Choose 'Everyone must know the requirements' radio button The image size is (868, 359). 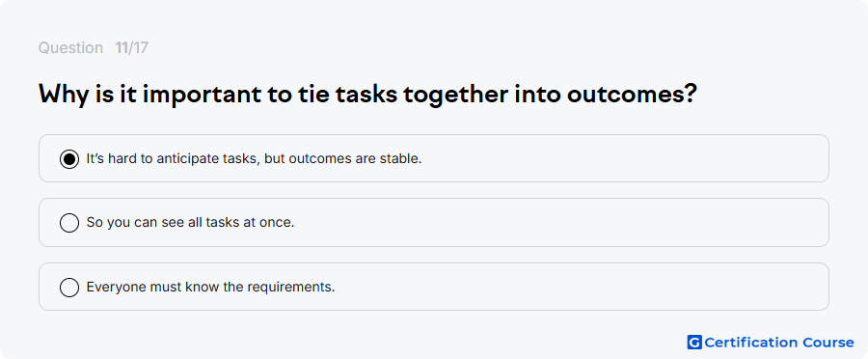(69, 287)
